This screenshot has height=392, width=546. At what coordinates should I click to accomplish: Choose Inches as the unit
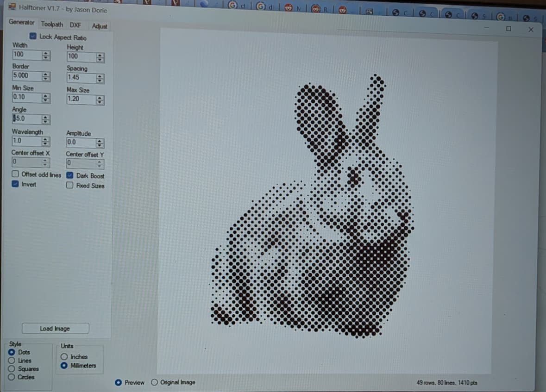[x=65, y=357]
